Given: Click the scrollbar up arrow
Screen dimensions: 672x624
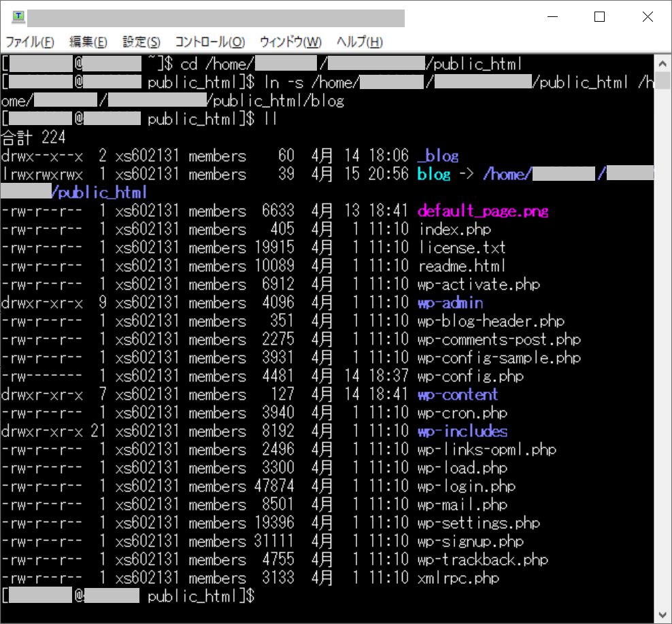Looking at the screenshot, I should pos(662,64).
